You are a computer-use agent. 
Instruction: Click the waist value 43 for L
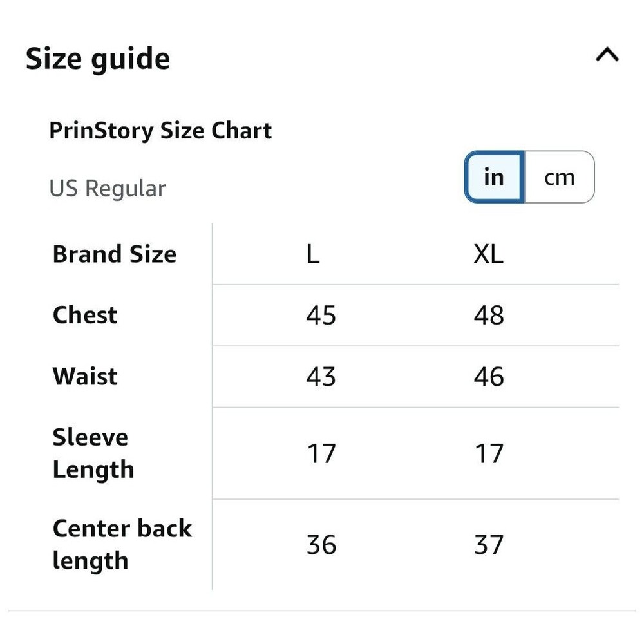pos(321,376)
